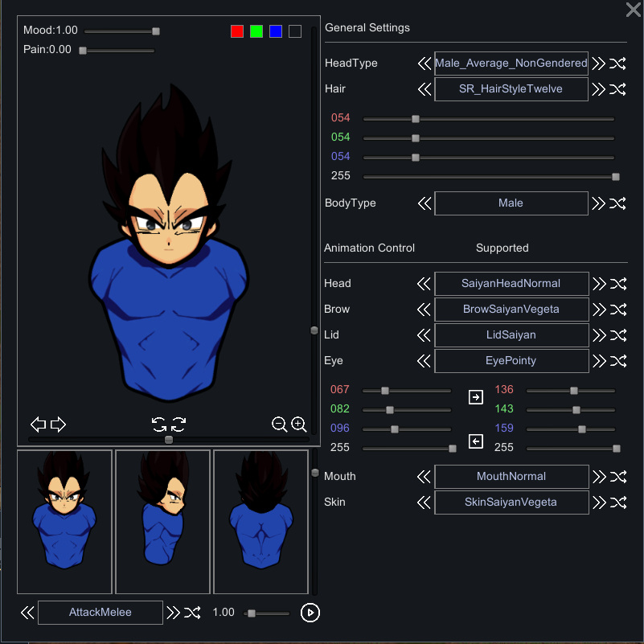Click the preview horizontal scrollbar handle
The height and width of the screenshot is (644, 644).
pos(169,440)
